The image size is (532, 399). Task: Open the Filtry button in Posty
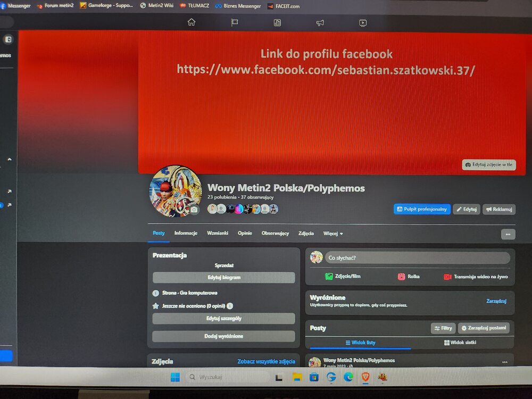pos(443,328)
